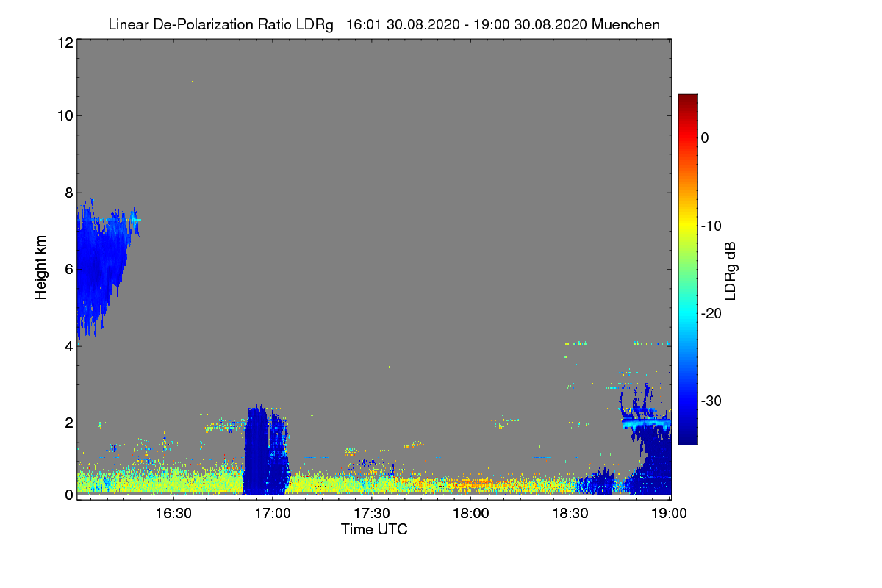Select the 16:30 time tick label
The image size is (882, 588).
pyautogui.click(x=173, y=513)
